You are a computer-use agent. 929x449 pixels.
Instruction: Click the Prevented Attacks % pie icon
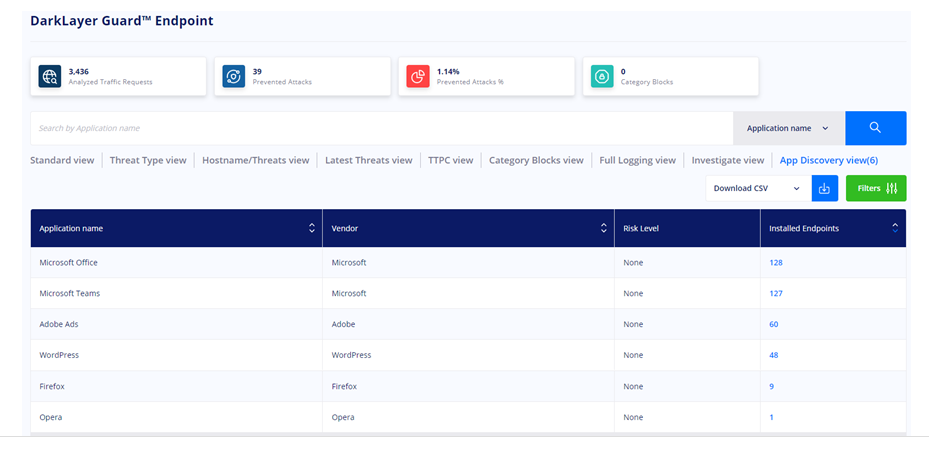click(418, 76)
